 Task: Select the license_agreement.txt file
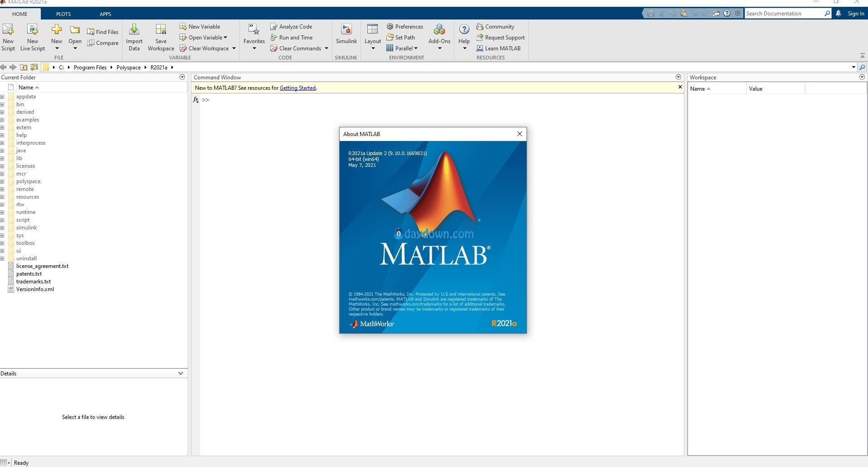coord(42,266)
